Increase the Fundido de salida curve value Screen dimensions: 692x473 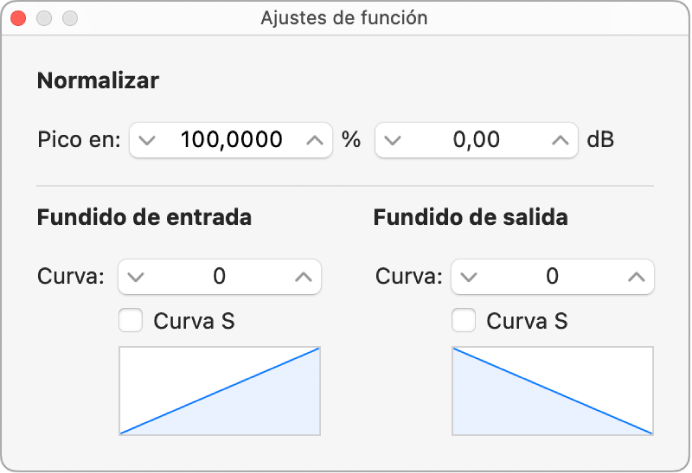tap(636, 277)
